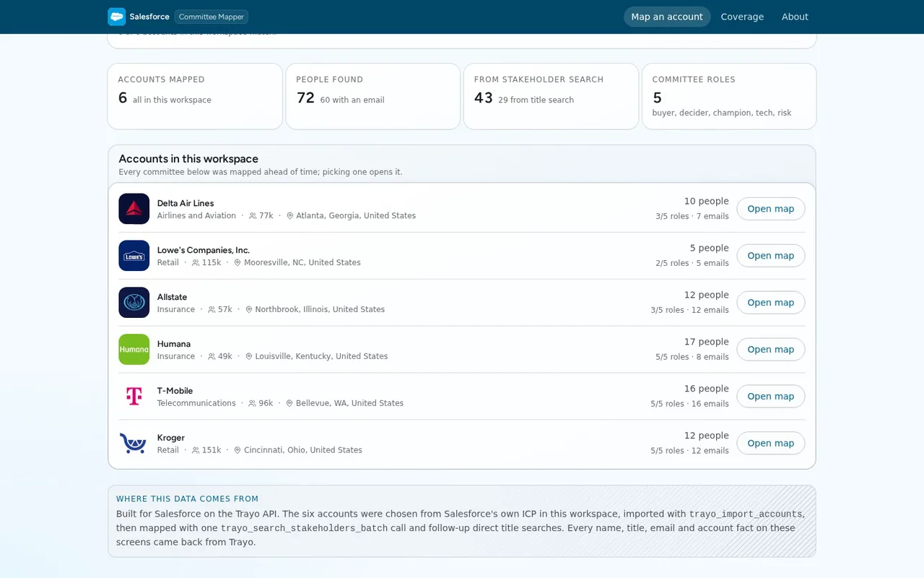Open map for Lowe's Companies
This screenshot has width=924, height=578.
pyautogui.click(x=770, y=256)
